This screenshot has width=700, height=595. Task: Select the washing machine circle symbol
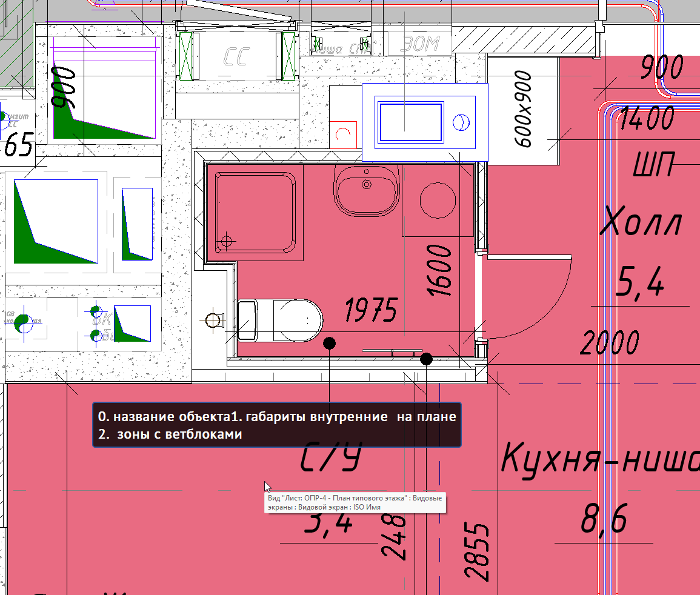(x=438, y=201)
